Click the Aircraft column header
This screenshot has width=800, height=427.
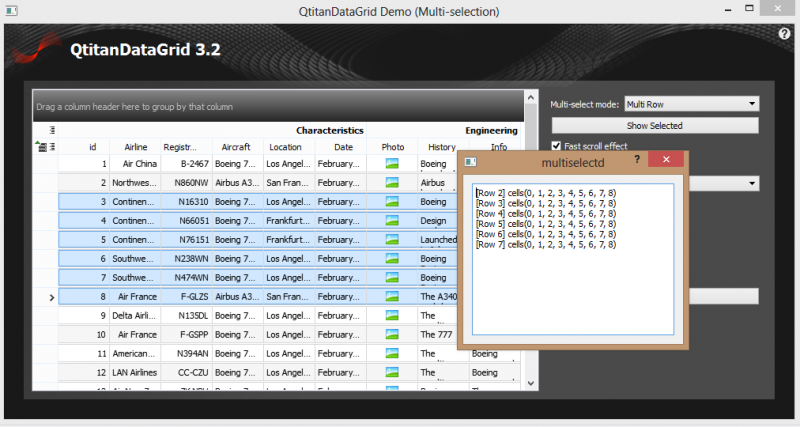[x=238, y=147]
